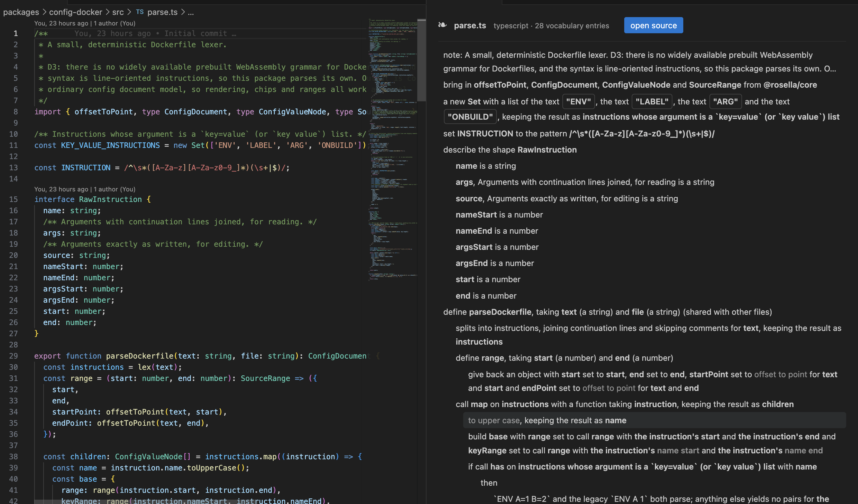Click the gray 'to upper case' link

494,420
